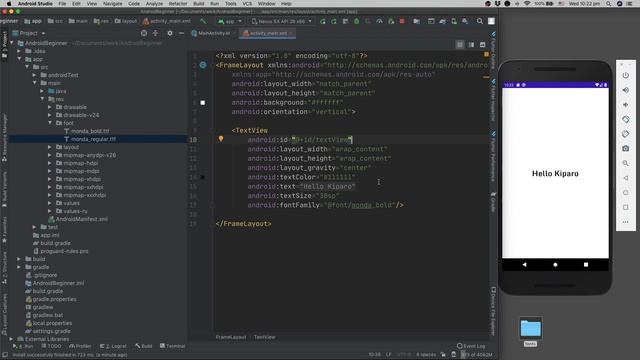The image size is (640, 360).
Task: Click emulator power button
Action: coord(625,76)
